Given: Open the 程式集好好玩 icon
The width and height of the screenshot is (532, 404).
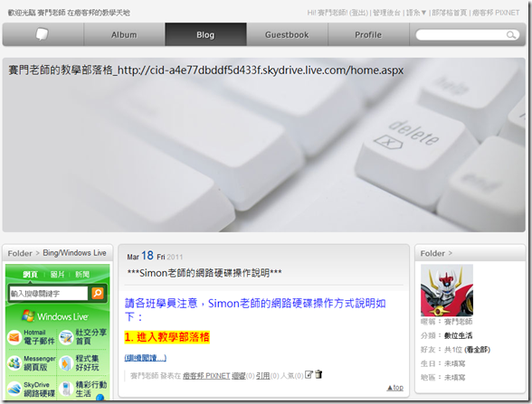Looking at the screenshot, I should [x=66, y=363].
